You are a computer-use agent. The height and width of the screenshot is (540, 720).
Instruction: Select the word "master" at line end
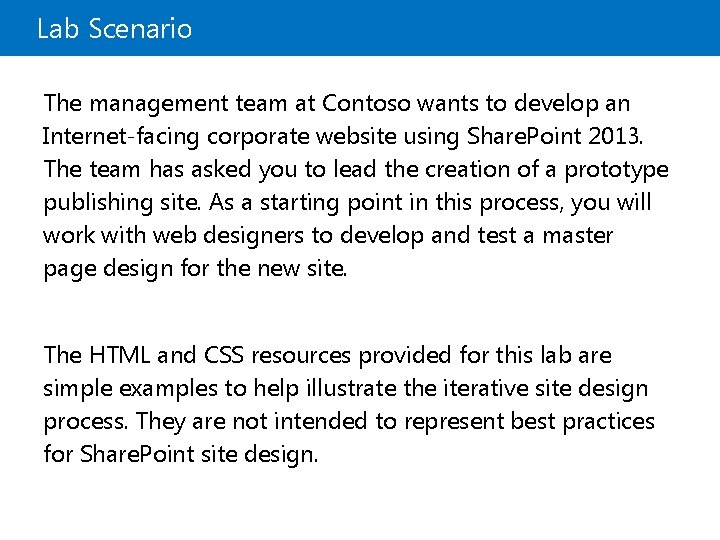tap(578, 236)
